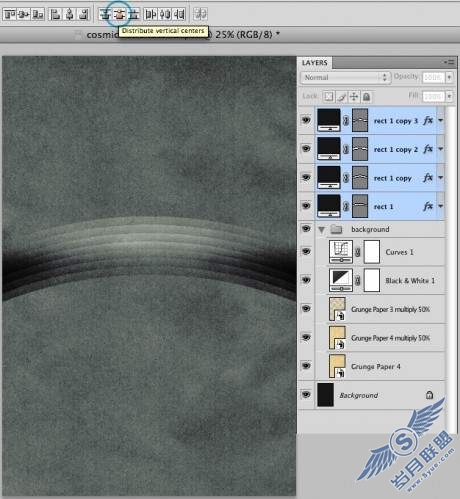The image size is (460, 499).
Task: Open the Opacity slider arrow
Action: pyautogui.click(x=449, y=77)
